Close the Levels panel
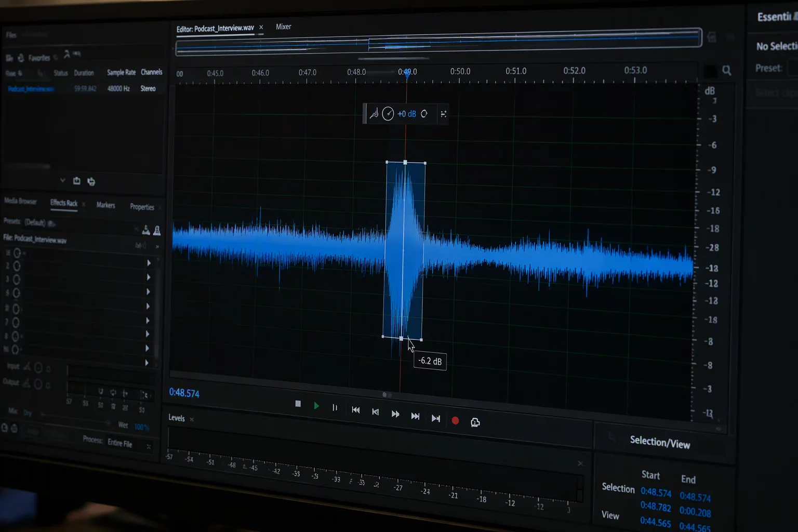Screen dimensions: 798x532 [192, 419]
